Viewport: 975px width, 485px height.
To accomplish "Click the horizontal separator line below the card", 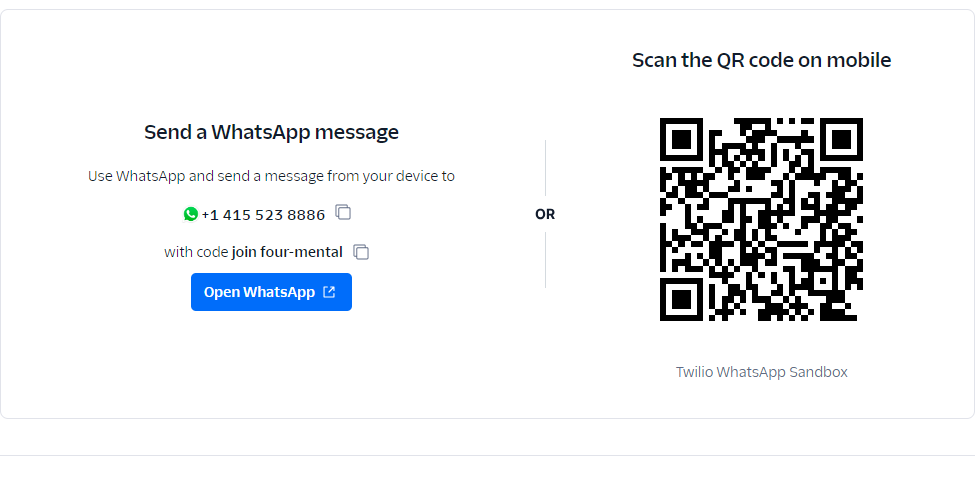I will point(487,456).
